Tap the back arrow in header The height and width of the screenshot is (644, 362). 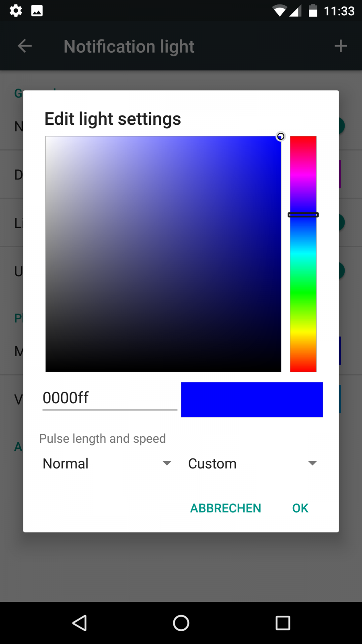point(25,46)
